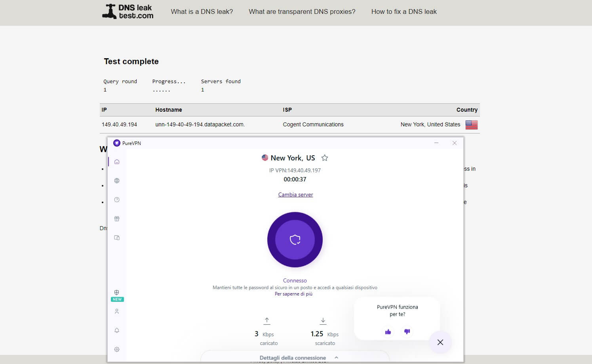This screenshot has width=592, height=364.
Task: Click the United States flag icon in results
Action: [x=471, y=125]
